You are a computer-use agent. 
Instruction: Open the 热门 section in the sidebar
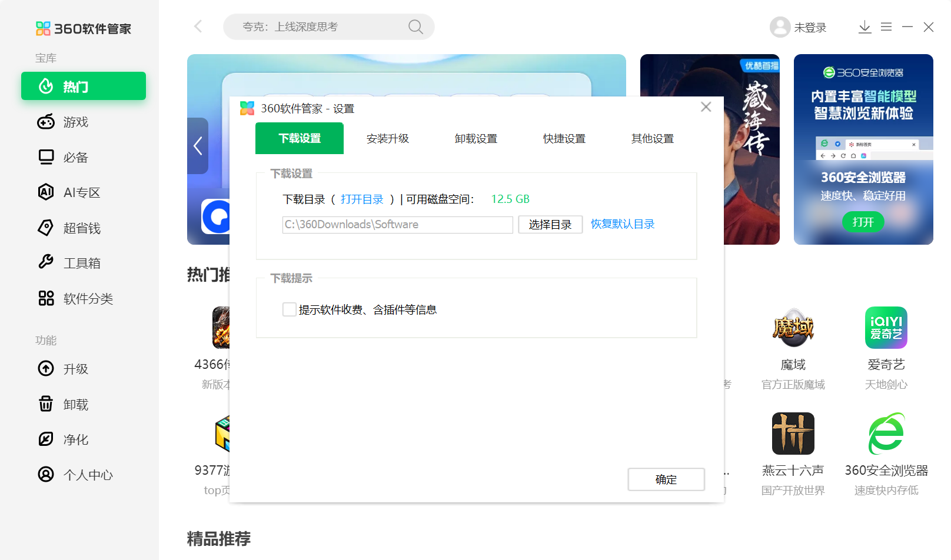point(84,86)
